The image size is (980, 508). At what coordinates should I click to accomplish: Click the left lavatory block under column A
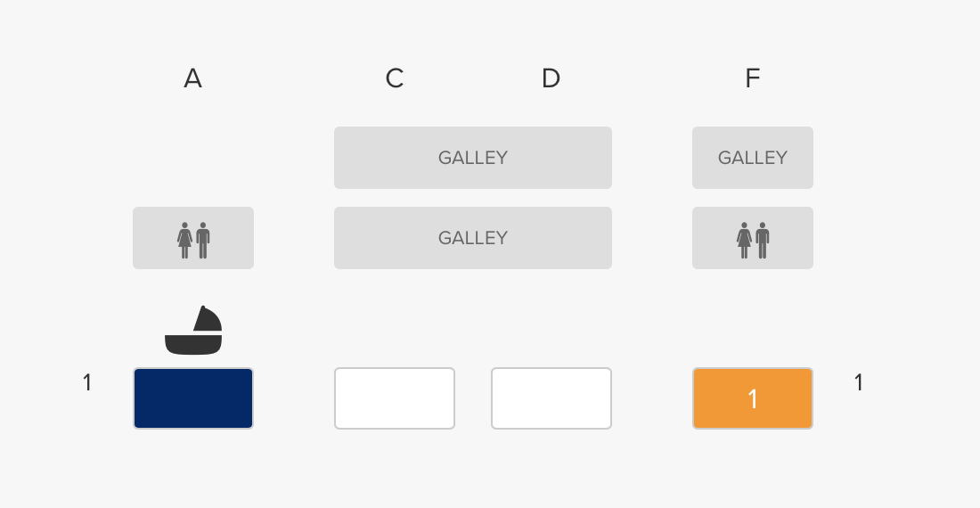pyautogui.click(x=193, y=238)
